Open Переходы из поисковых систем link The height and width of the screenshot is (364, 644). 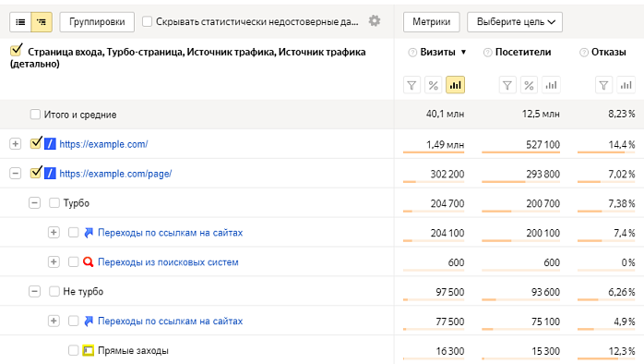168,262
